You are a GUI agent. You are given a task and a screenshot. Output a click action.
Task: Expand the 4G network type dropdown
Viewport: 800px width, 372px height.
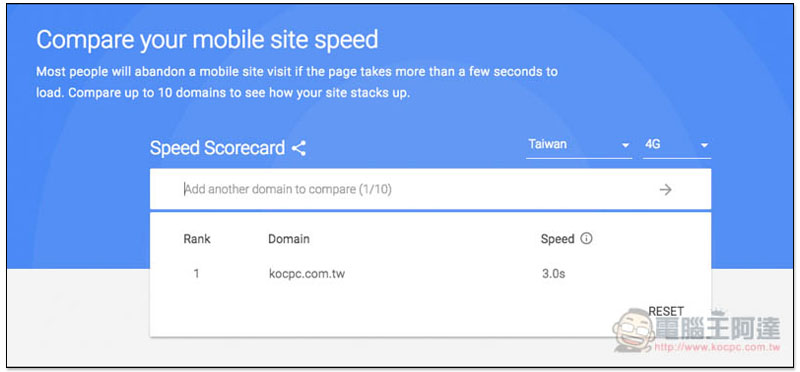pyautogui.click(x=677, y=145)
